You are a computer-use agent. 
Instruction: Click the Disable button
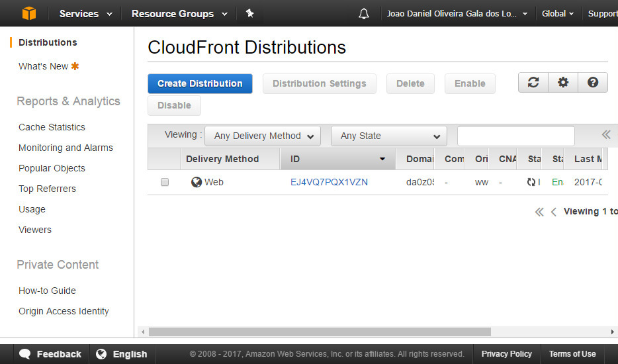click(x=174, y=105)
